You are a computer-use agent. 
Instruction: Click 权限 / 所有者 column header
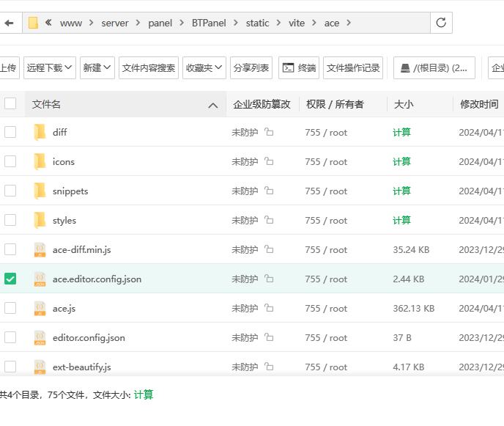pyautogui.click(x=335, y=104)
